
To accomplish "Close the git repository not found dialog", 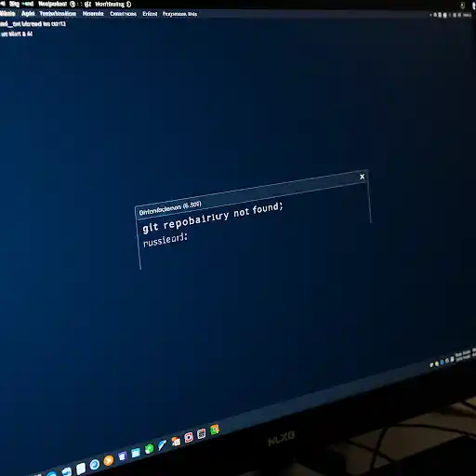I will [x=362, y=177].
